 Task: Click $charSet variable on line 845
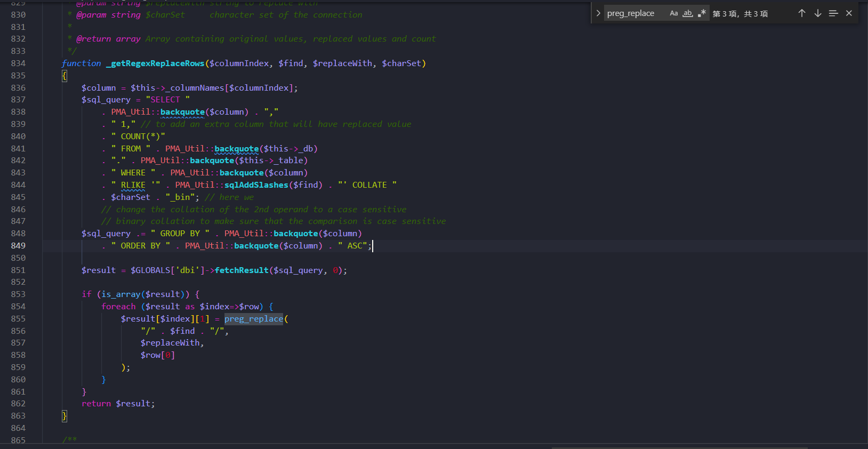click(131, 197)
